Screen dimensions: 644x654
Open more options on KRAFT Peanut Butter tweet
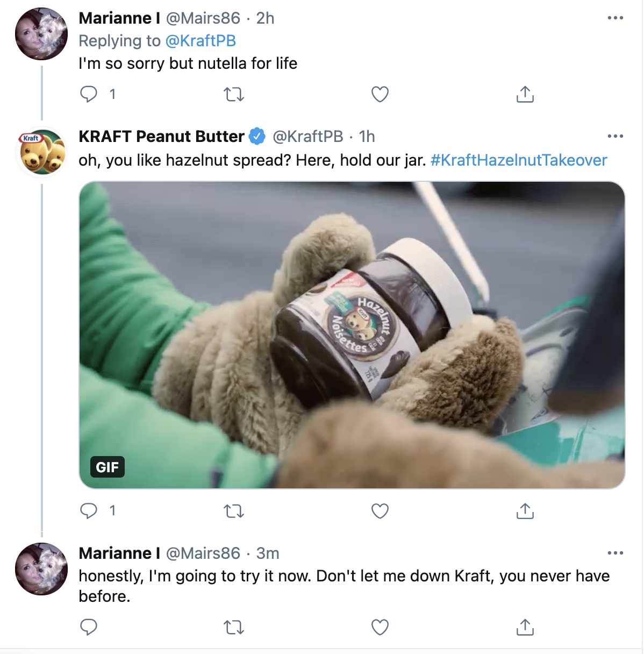(615, 137)
